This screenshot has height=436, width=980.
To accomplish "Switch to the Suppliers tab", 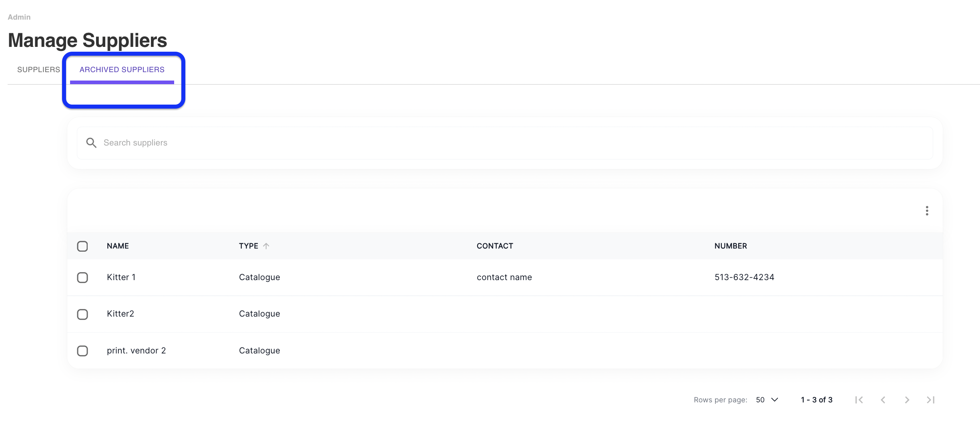I will pyautogui.click(x=38, y=70).
